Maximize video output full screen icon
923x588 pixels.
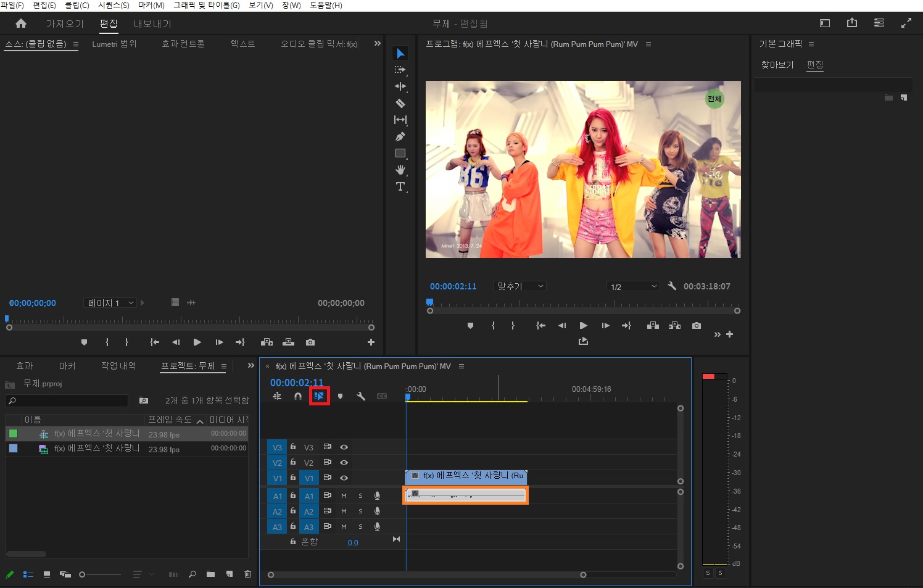click(x=906, y=23)
